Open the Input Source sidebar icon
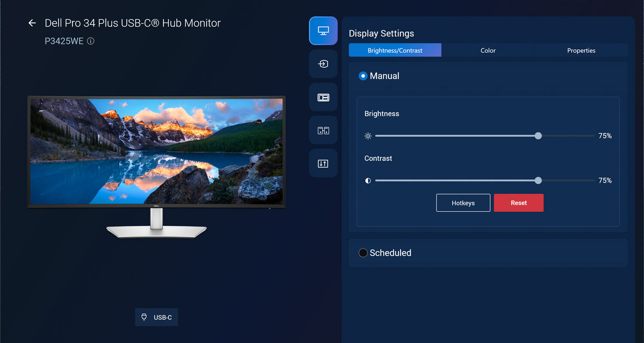644x343 pixels. point(323,64)
